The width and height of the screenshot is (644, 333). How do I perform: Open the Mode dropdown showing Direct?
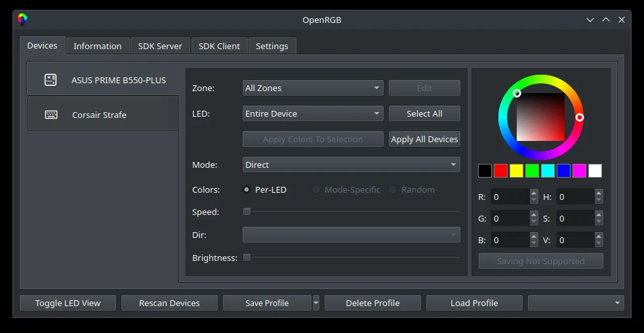(x=351, y=165)
